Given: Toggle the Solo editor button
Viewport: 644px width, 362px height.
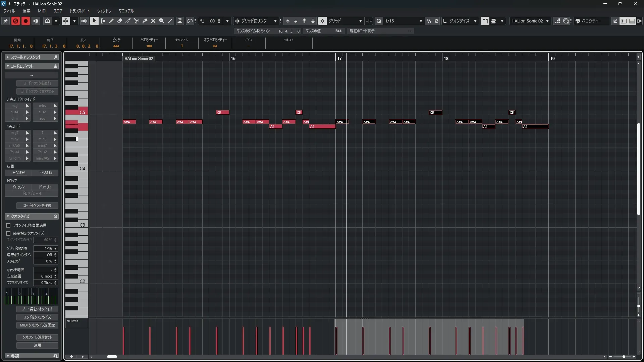Looking at the screenshot, I should (15, 21).
